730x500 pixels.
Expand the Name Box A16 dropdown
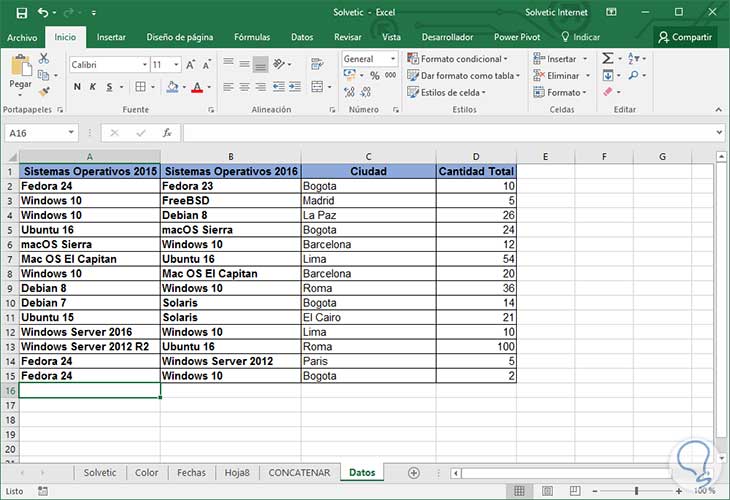tap(71, 133)
